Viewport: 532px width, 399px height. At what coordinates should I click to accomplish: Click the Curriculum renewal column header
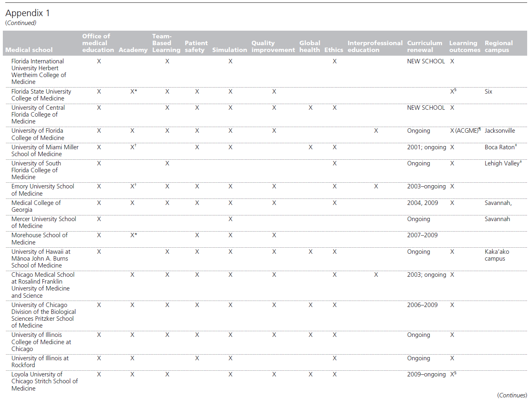425,46
